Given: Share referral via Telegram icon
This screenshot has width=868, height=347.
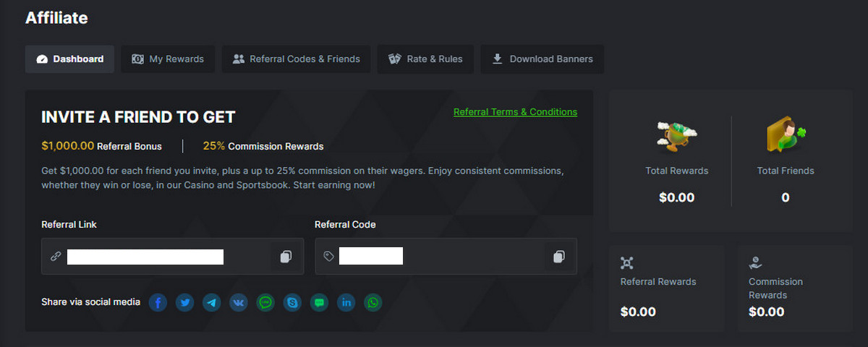Looking at the screenshot, I should click(212, 302).
